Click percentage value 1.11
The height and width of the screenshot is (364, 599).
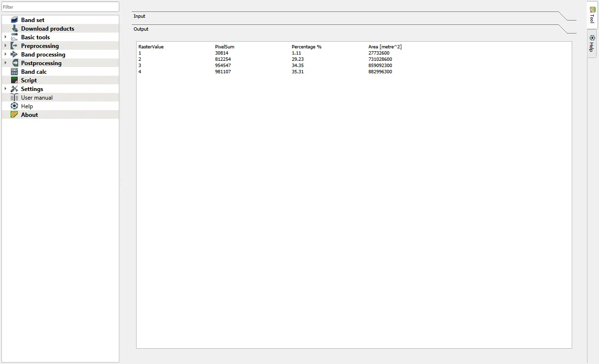tap(297, 53)
